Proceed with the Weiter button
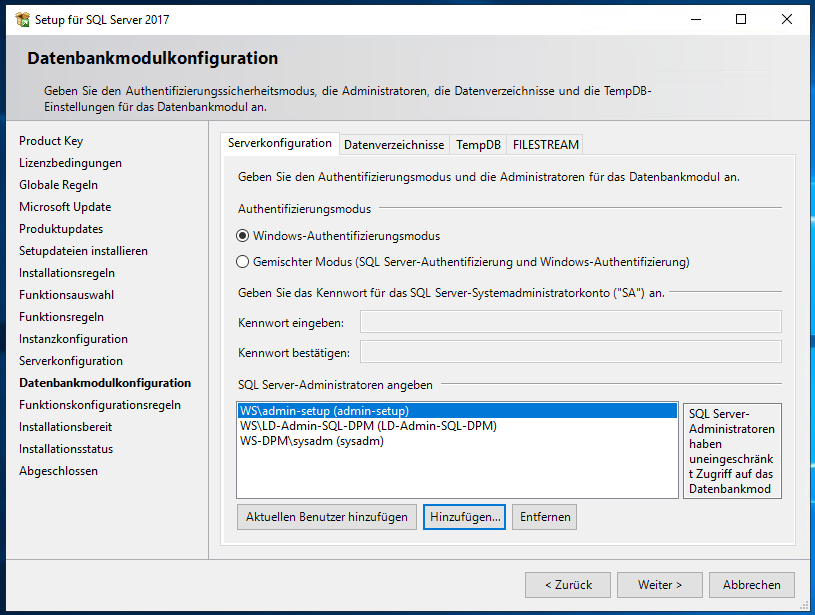 click(x=660, y=585)
